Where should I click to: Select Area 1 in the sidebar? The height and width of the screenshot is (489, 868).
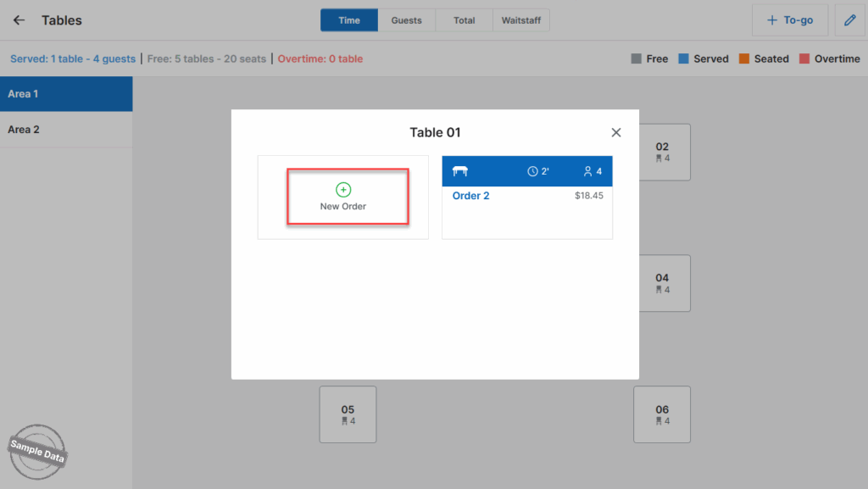(66, 94)
